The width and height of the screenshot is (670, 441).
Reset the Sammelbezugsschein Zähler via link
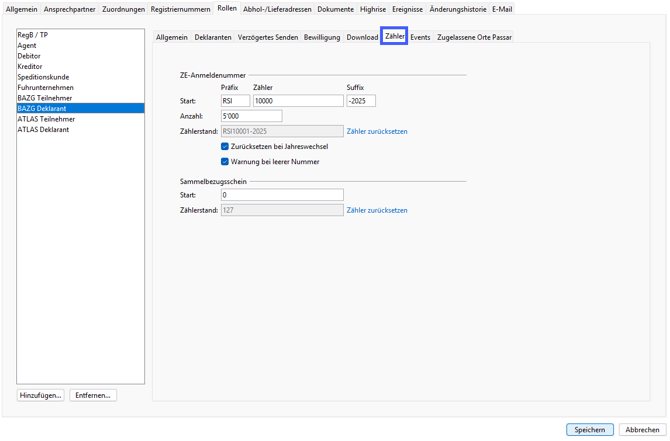377,210
